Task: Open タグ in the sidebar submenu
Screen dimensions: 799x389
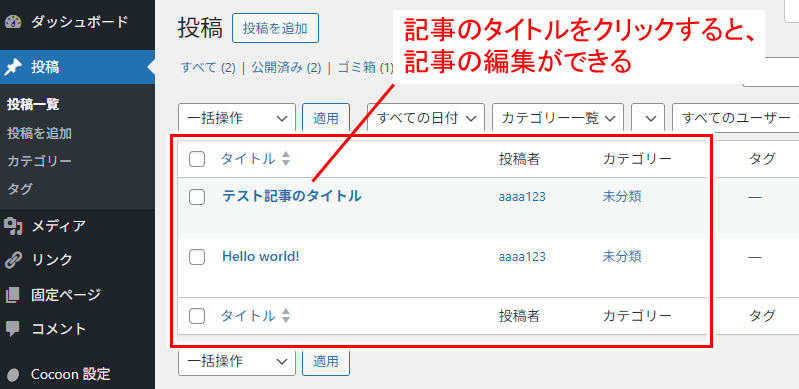Action: click(20, 189)
